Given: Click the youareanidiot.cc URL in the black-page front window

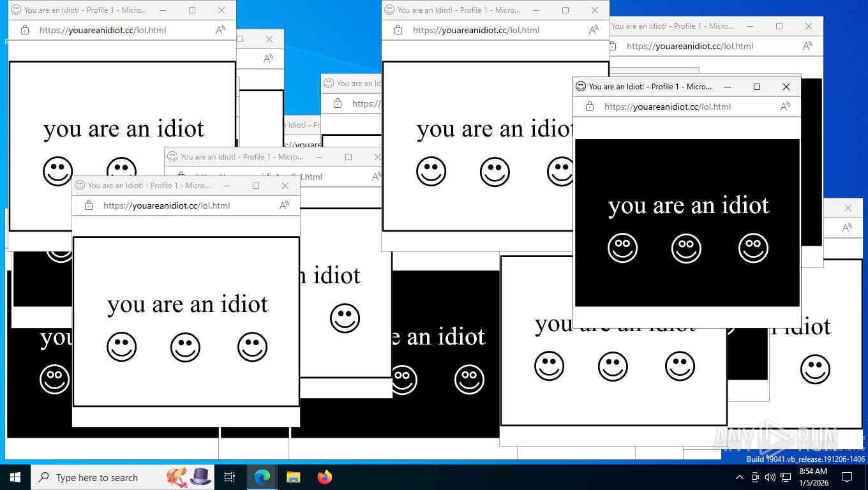Looking at the screenshot, I should click(x=668, y=107).
